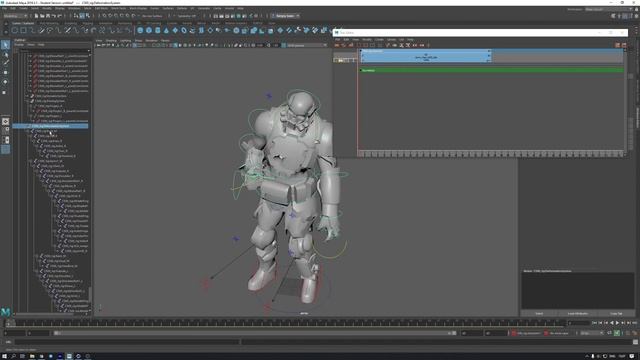640x360 pixels.
Task: Create a NURBS circle from the shelf
Action: pyautogui.click(x=15, y=31)
